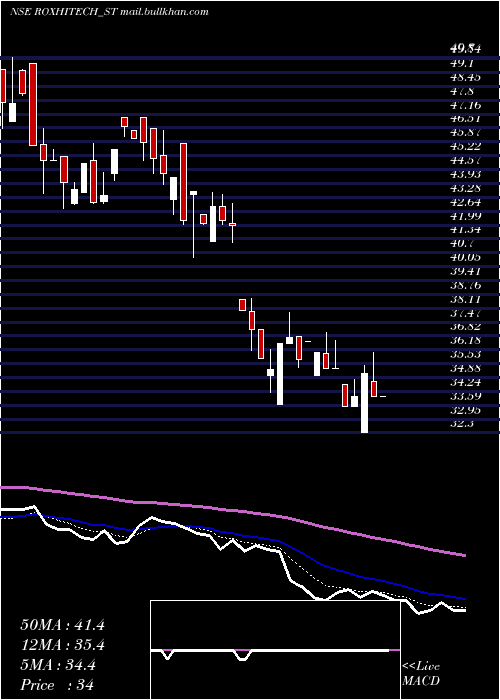Select the 35.53 price axis label
The height and width of the screenshot is (700, 500).
click(465, 354)
